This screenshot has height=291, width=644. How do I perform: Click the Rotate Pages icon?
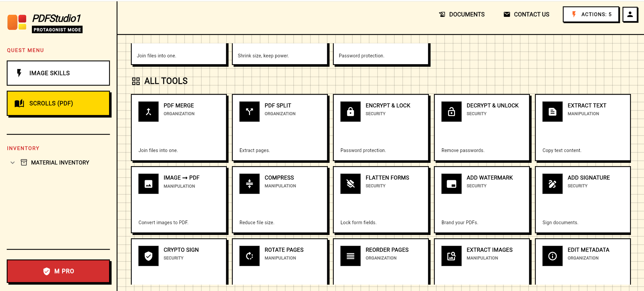coord(249,256)
